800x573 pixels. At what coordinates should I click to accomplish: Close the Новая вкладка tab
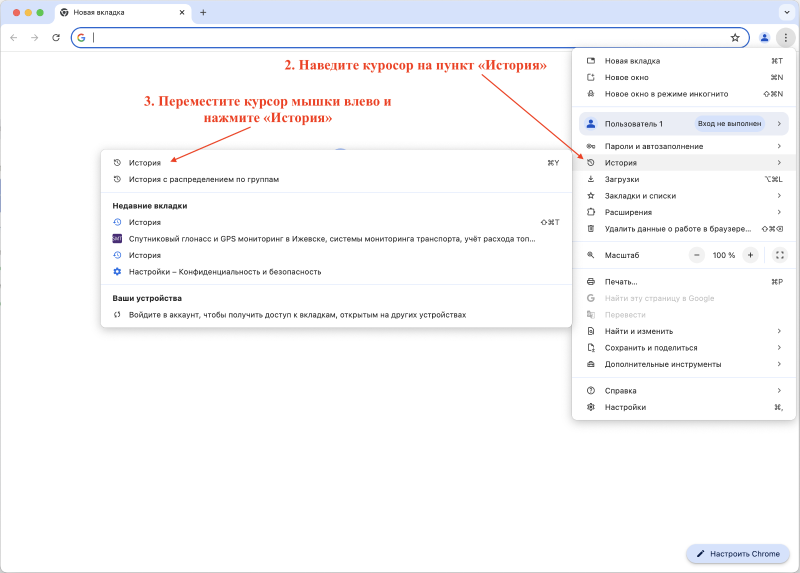coord(182,12)
